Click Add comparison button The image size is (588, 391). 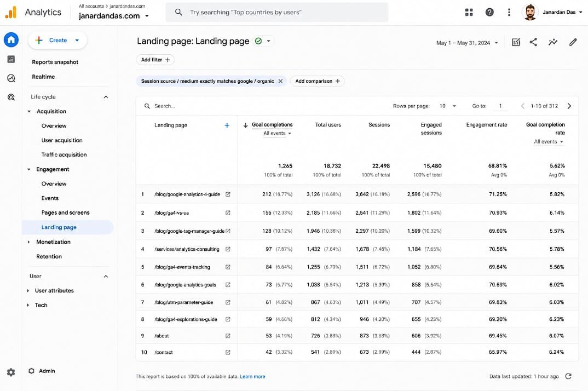[x=317, y=81]
